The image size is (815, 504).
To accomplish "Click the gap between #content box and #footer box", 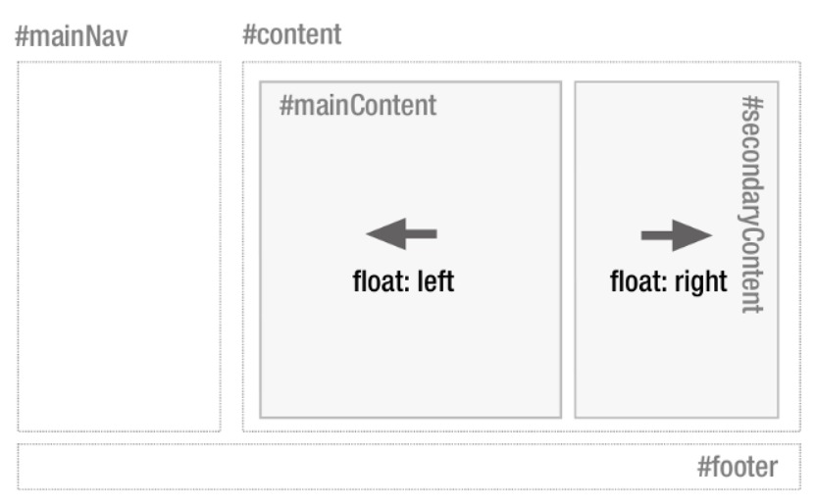I will [x=412, y=438].
